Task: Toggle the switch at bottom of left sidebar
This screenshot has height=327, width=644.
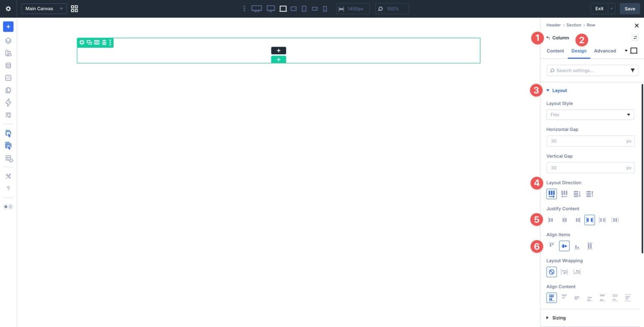Action: [8, 207]
